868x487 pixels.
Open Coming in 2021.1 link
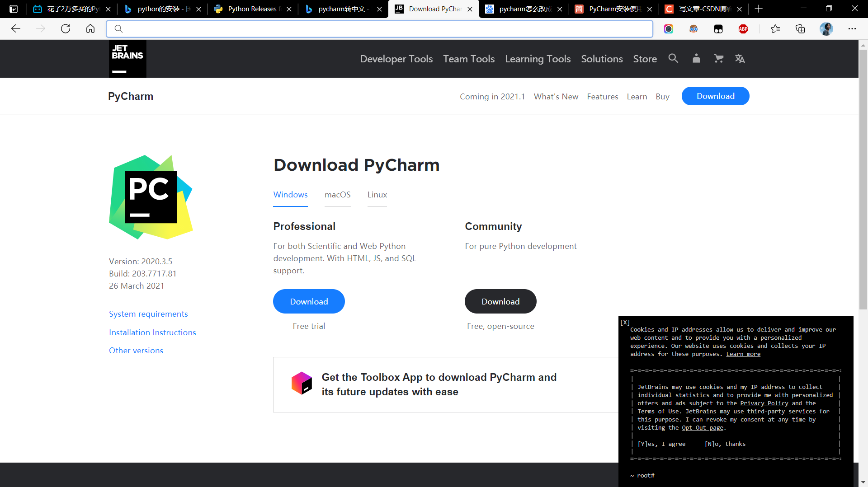click(x=492, y=97)
